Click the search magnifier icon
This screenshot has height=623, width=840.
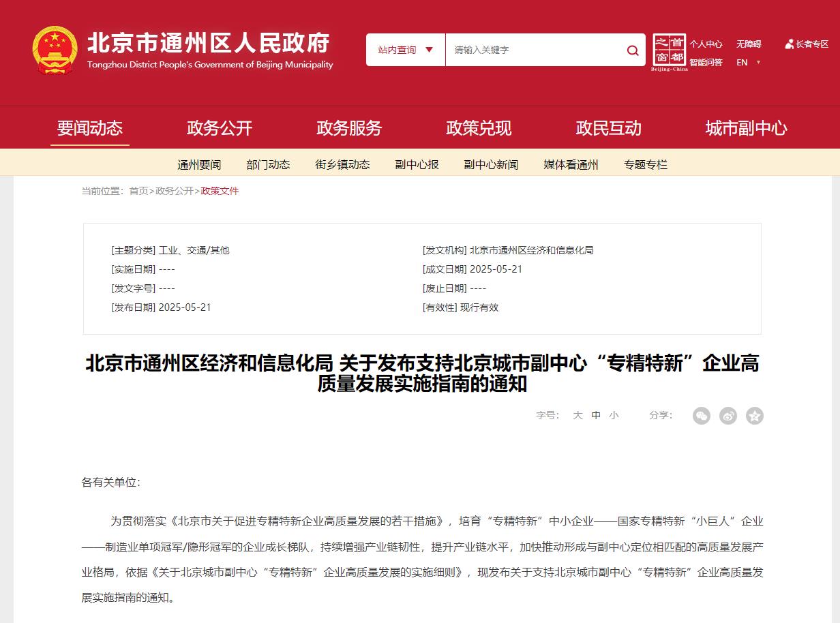pos(633,50)
